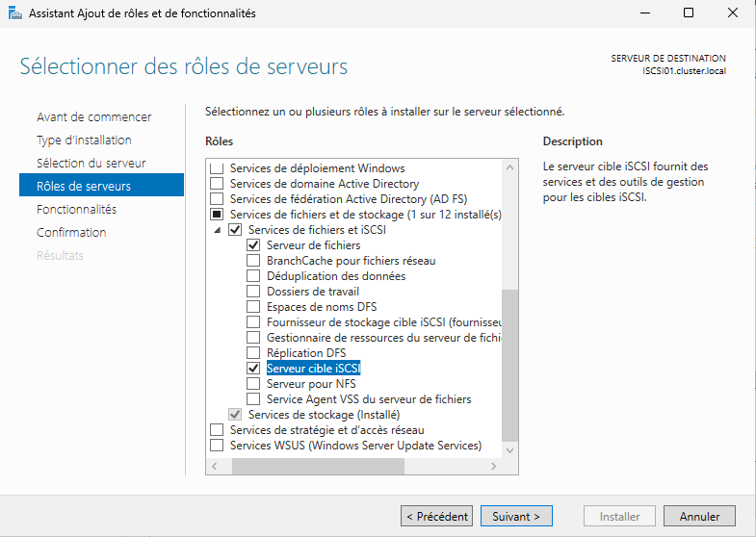The height and width of the screenshot is (537, 756).
Task: Click the Précédent button
Action: tap(436, 517)
